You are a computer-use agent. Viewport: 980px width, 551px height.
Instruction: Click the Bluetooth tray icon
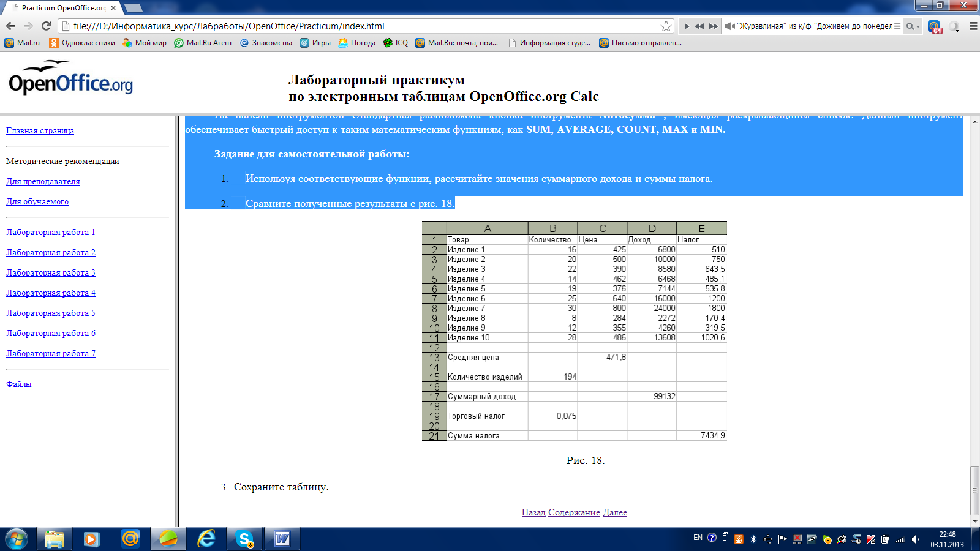753,539
